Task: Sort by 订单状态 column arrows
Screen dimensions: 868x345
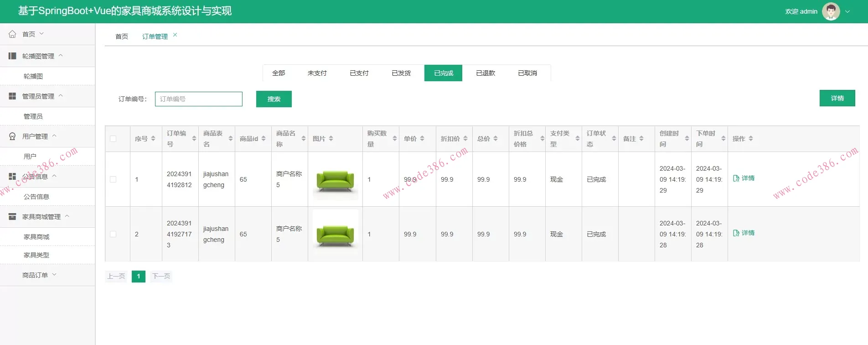Action: pos(614,138)
